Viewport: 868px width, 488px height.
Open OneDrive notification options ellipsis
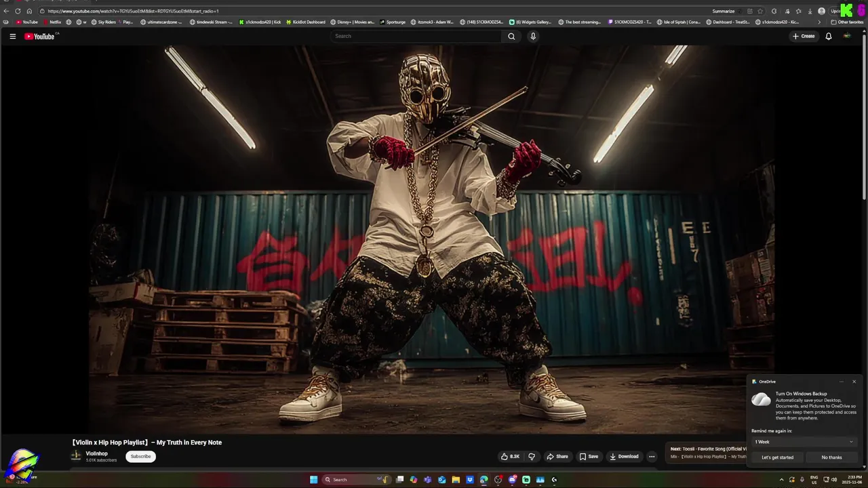point(842,382)
